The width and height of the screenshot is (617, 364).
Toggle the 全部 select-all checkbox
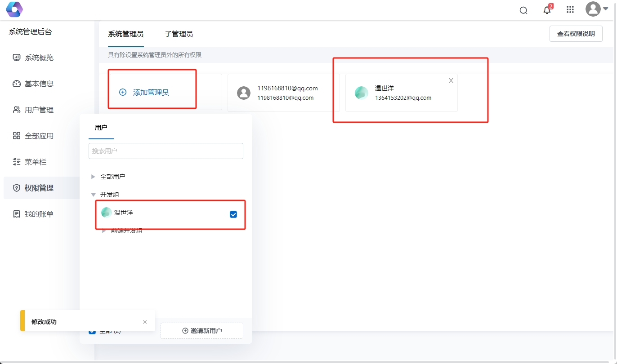pos(92,331)
